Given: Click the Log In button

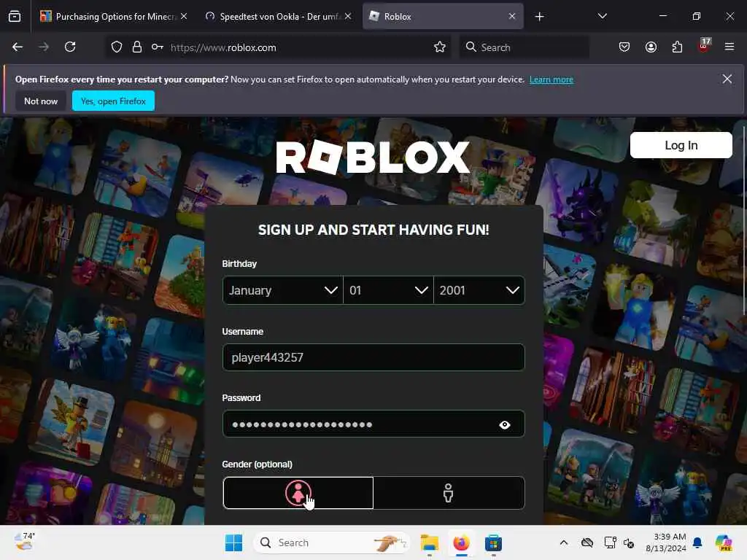Looking at the screenshot, I should tap(681, 145).
